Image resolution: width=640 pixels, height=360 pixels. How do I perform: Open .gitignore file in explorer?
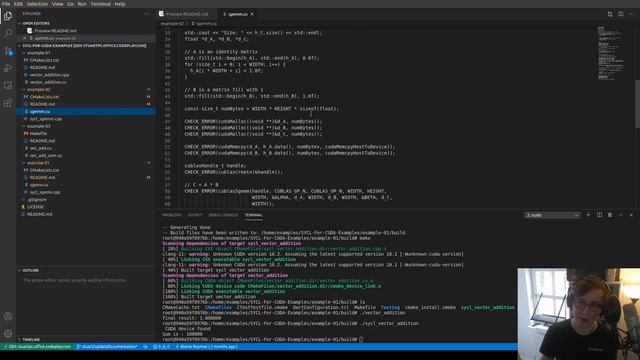[x=37, y=200]
